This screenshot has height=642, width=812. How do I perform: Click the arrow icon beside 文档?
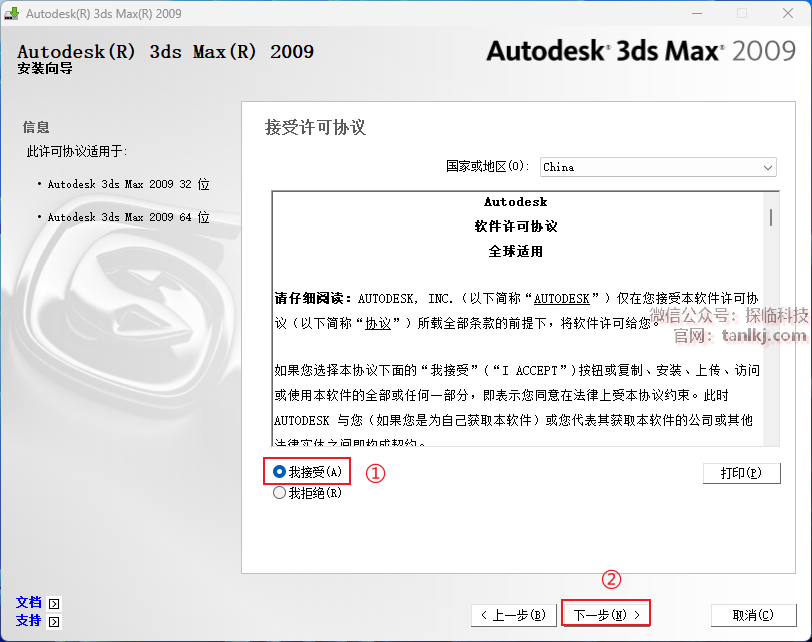click(x=54, y=604)
